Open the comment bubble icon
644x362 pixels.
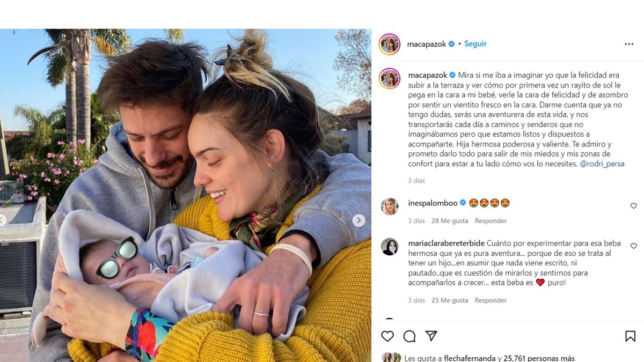tap(409, 336)
